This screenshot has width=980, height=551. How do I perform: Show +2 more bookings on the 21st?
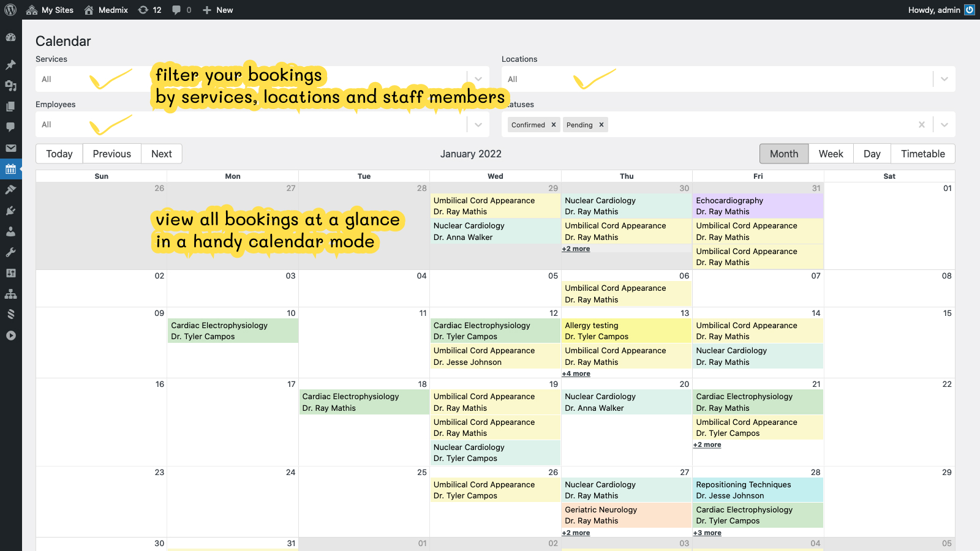(x=707, y=444)
